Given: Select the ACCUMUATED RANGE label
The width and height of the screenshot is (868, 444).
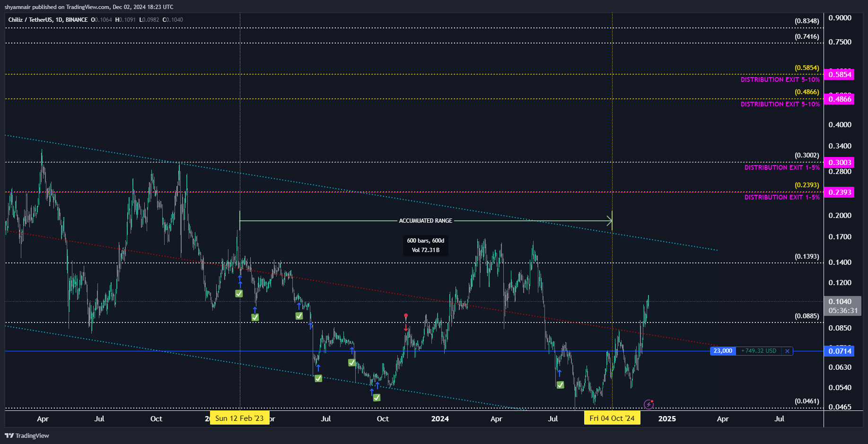Looking at the screenshot, I should coord(425,221).
